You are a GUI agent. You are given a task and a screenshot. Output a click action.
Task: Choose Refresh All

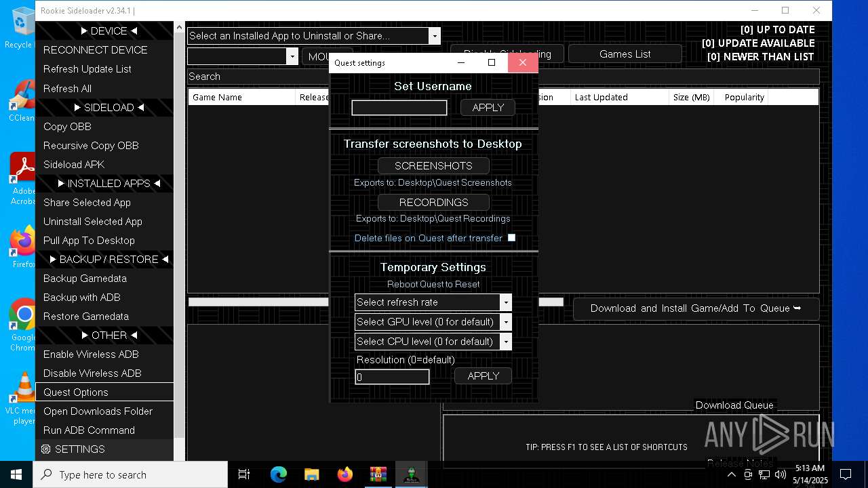coord(104,89)
